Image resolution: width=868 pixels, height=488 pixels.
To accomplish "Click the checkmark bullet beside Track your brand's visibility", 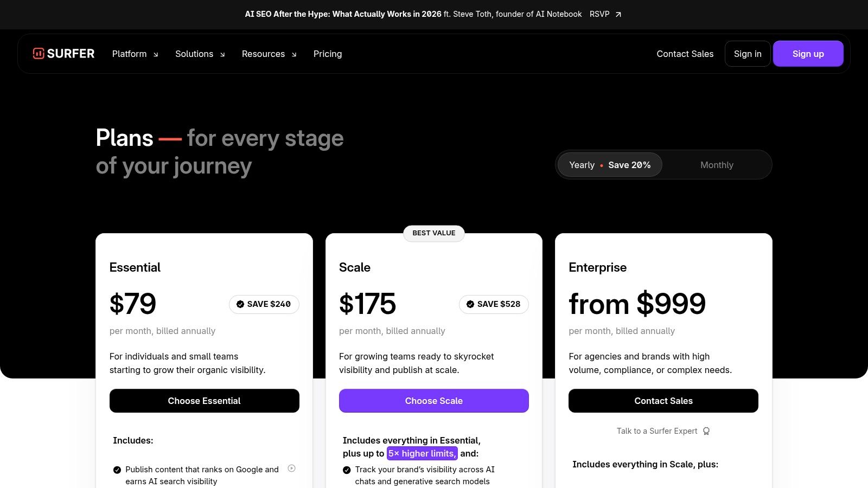I will (346, 470).
